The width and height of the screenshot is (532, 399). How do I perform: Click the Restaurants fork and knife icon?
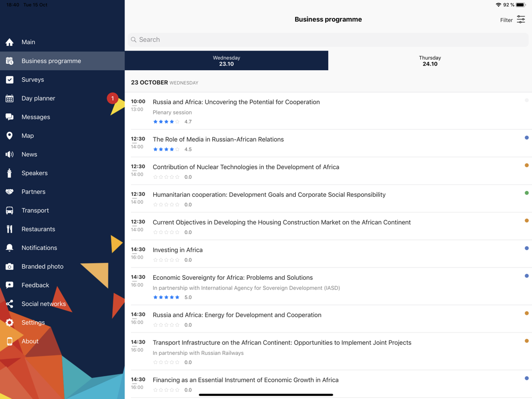[10, 229]
